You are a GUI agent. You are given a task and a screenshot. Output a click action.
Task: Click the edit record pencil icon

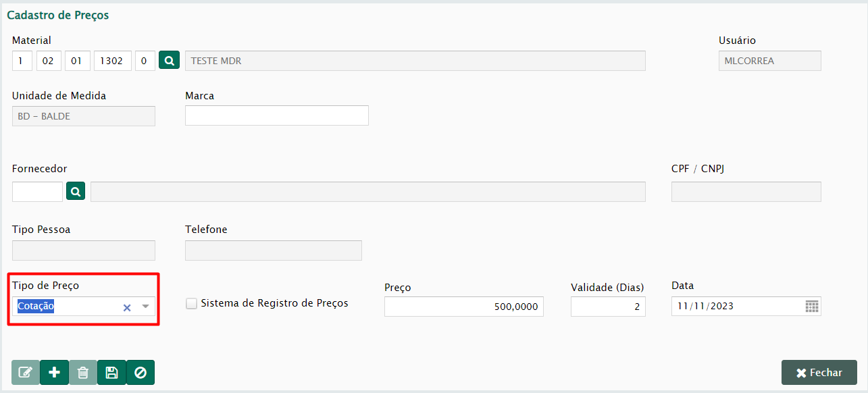tap(26, 373)
